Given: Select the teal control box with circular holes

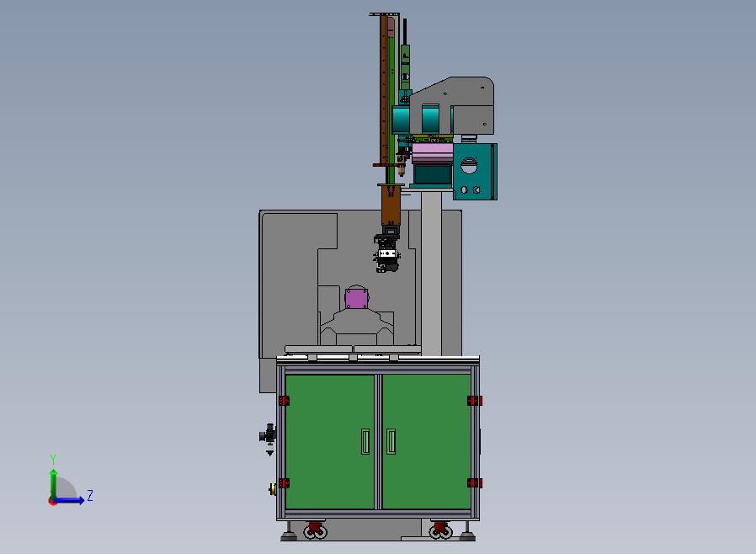Looking at the screenshot, I should (x=475, y=172).
